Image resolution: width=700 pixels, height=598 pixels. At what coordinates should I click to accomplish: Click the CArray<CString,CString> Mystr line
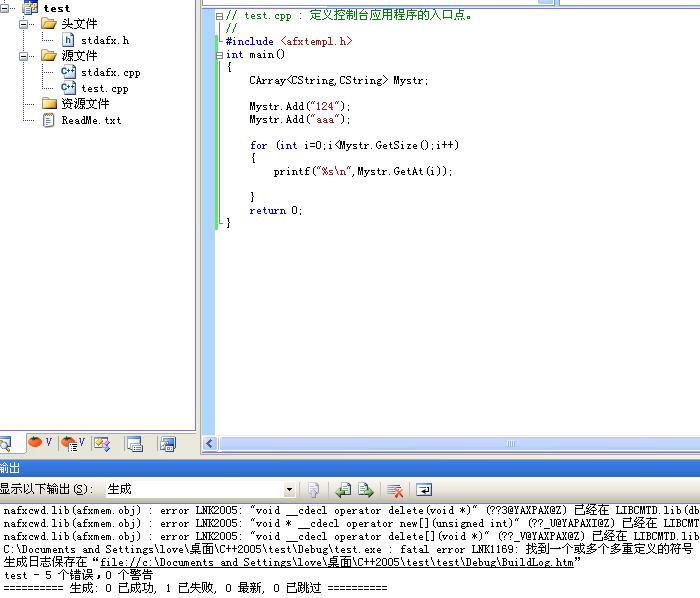pyautogui.click(x=339, y=81)
